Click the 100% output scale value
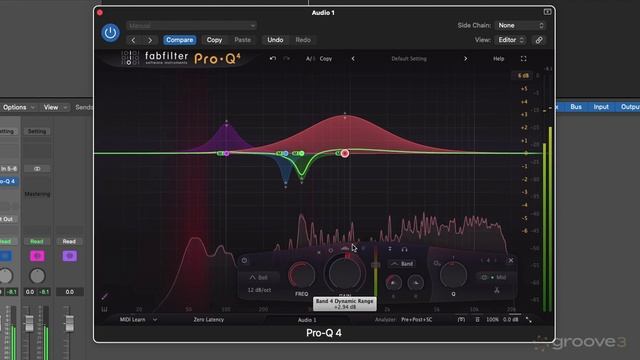The height and width of the screenshot is (360, 640). click(x=492, y=320)
